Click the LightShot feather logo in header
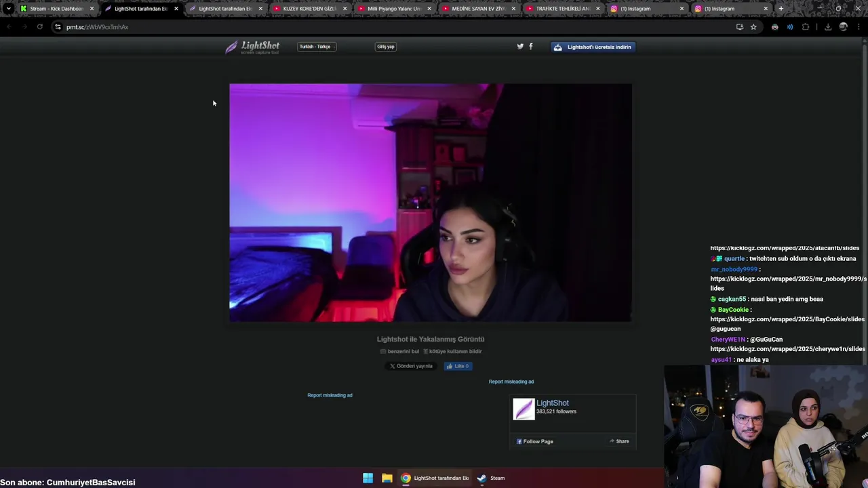868x488 pixels. coord(252,47)
